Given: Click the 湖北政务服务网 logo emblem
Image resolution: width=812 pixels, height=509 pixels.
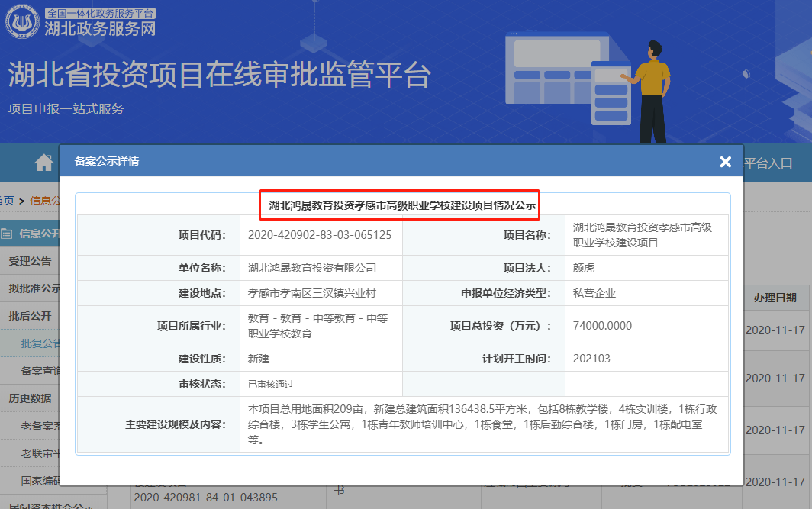Looking at the screenshot, I should tap(23, 22).
